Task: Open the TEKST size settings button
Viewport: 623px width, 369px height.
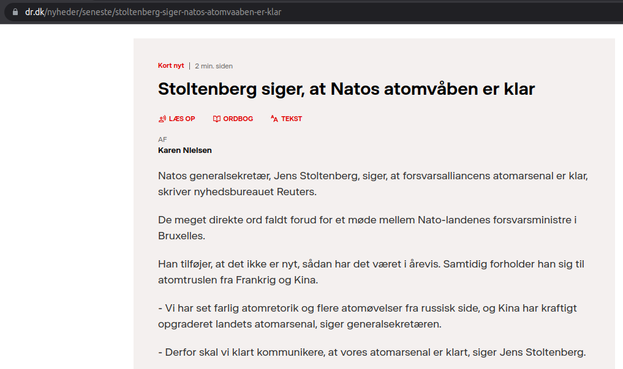Action: (x=286, y=119)
